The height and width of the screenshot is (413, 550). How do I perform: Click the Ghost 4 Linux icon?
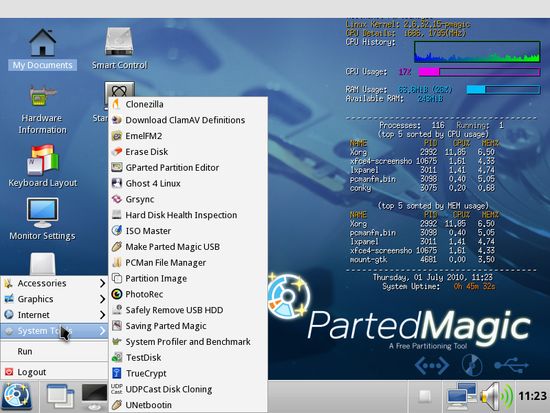(116, 183)
